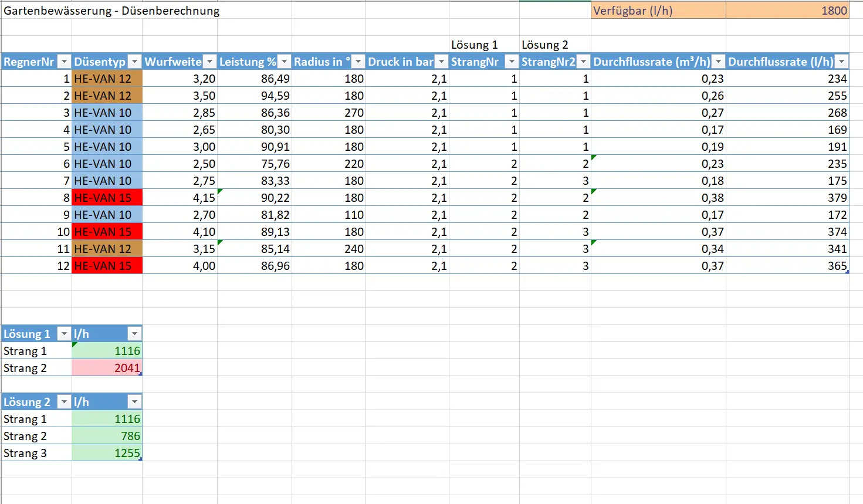Screen dimensions: 863x504
Task: Click the orange HE-VAN 12 cell for Regner 1
Action: [x=107, y=79]
